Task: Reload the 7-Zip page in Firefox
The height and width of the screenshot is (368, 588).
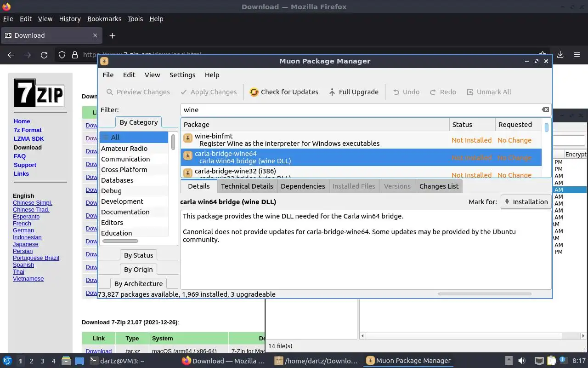Action: [x=44, y=55]
